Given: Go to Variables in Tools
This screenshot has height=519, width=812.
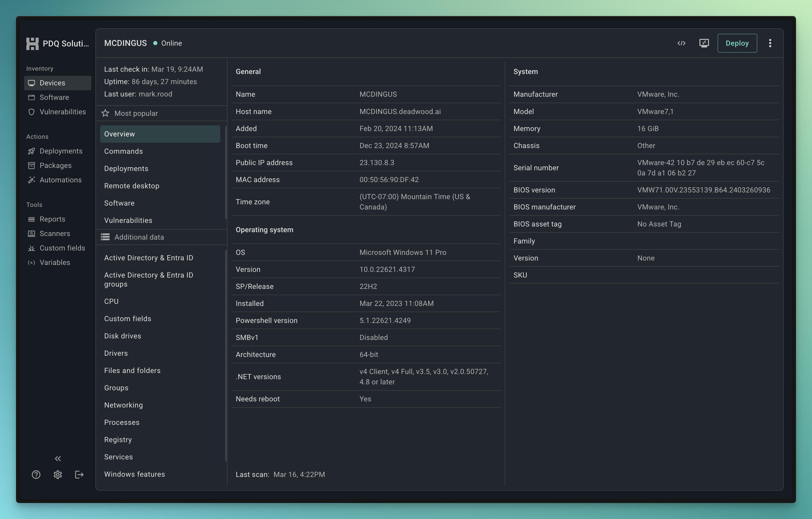Looking at the screenshot, I should click(58, 263).
